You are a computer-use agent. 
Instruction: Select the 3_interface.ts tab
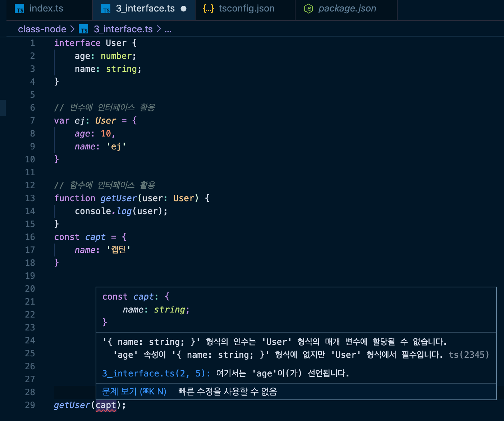click(x=144, y=9)
